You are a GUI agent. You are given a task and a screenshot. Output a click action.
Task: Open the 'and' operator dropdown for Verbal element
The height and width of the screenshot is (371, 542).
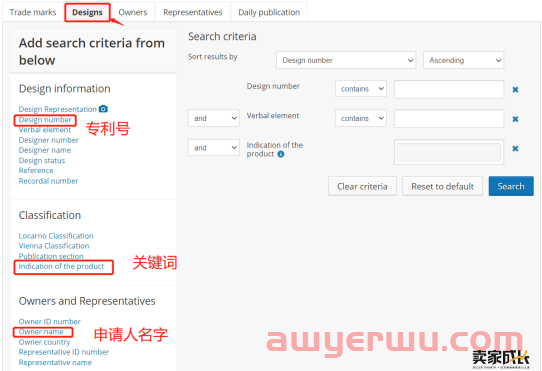[x=214, y=118]
